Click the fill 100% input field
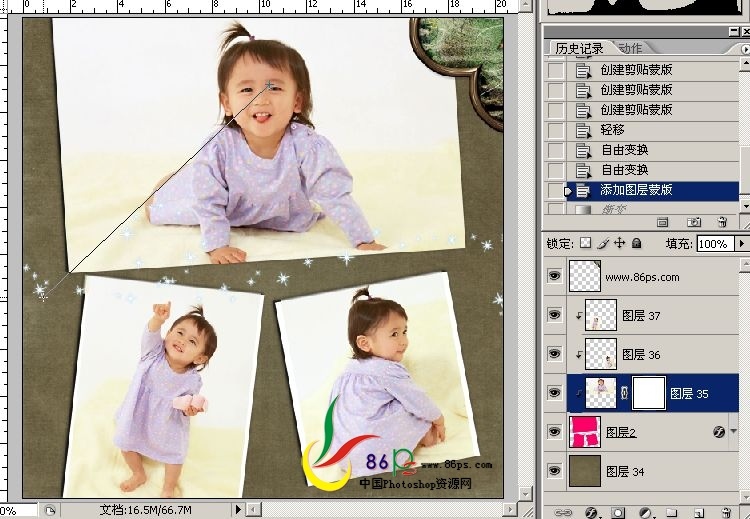This screenshot has height=519, width=750. click(x=716, y=243)
